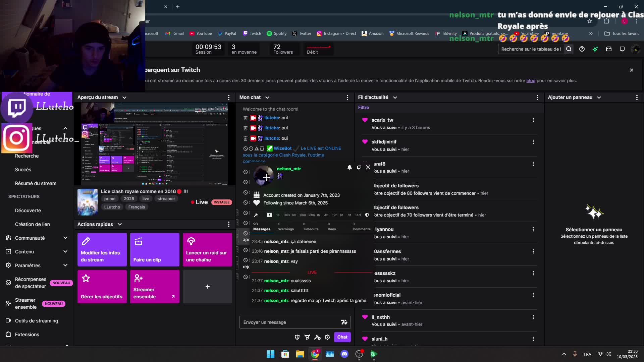The height and width of the screenshot is (362, 644).
Task: Expand the Aperçu du stream panel dropdown
Action: [x=124, y=97]
